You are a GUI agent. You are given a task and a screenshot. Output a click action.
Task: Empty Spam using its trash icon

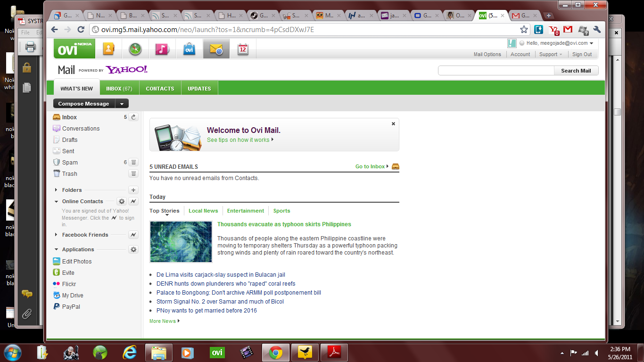point(133,162)
